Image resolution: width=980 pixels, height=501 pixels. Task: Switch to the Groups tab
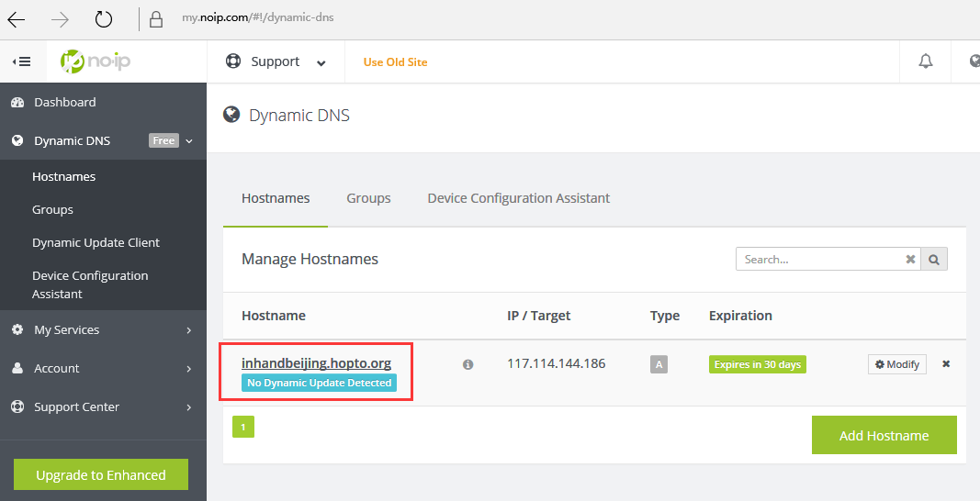(x=368, y=198)
